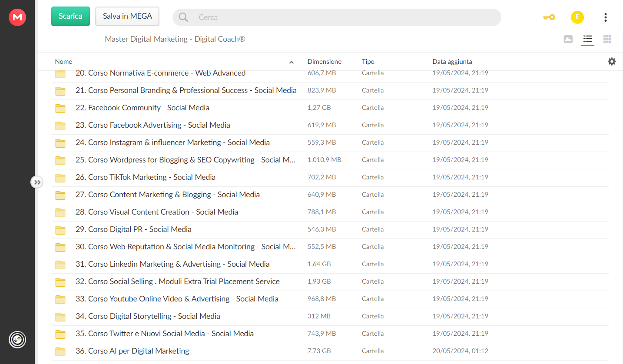Screen dimensions: 623x364
Task: Sort by the Dimensione column header
Action: coord(325,62)
